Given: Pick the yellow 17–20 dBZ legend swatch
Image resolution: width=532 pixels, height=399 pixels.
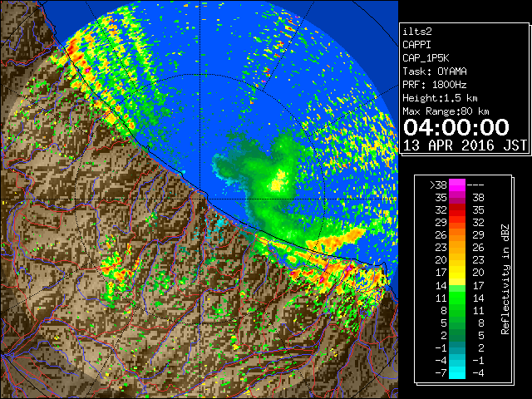Looking at the screenshot, I should click(x=457, y=273).
